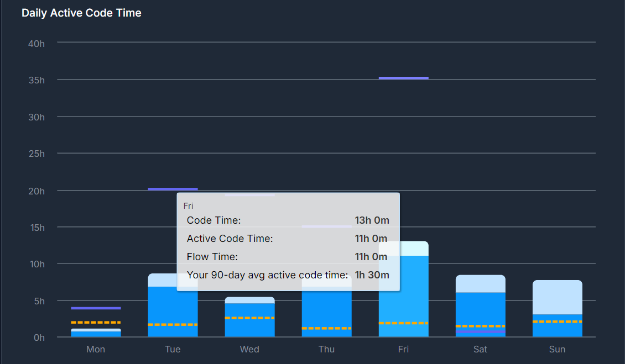Click the Wednesday bar in the chart

(249, 317)
